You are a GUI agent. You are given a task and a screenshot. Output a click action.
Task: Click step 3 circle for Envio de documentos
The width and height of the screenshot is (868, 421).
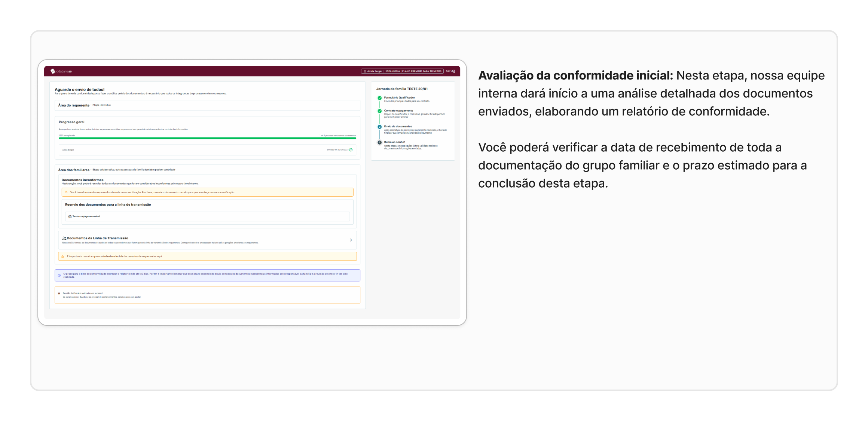point(379,127)
